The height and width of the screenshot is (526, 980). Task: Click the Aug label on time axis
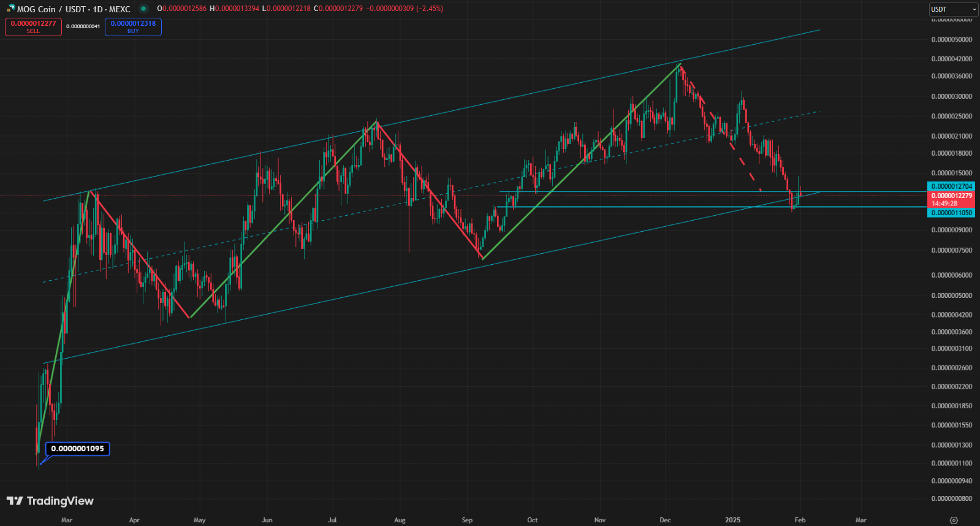coord(400,520)
